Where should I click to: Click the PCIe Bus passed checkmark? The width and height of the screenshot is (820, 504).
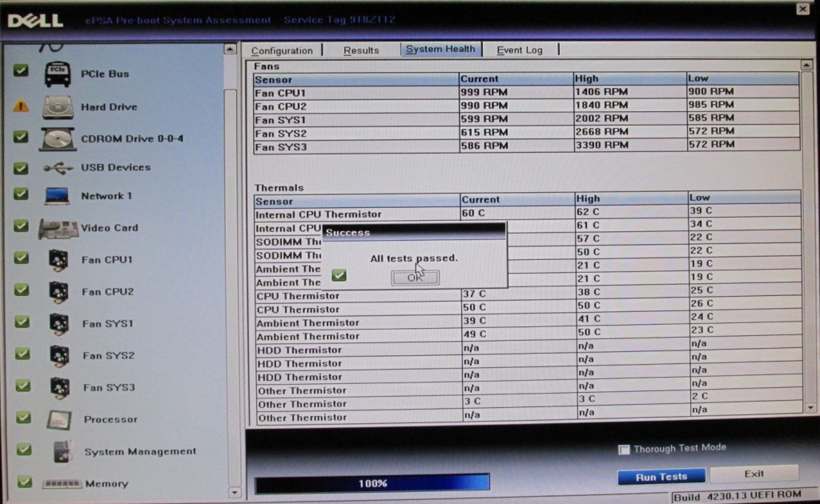pos(21,70)
